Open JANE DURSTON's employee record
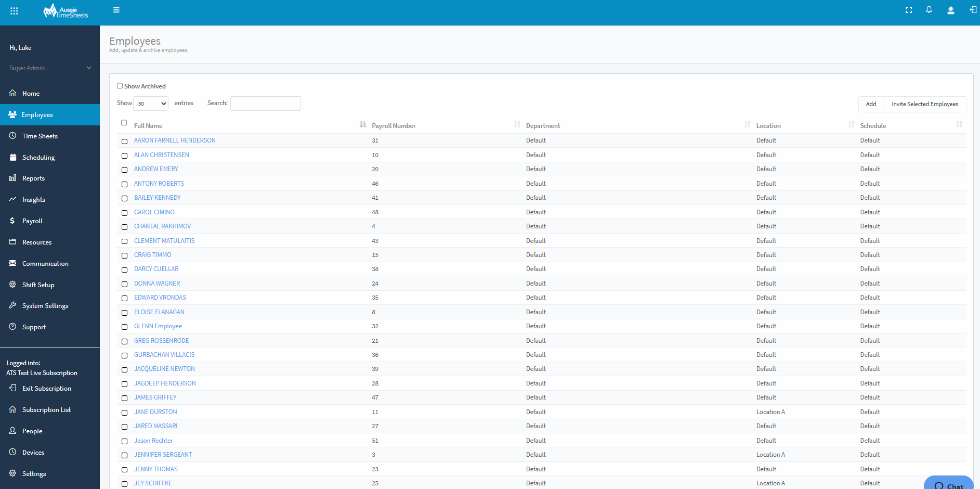The height and width of the screenshot is (489, 980). (x=155, y=411)
